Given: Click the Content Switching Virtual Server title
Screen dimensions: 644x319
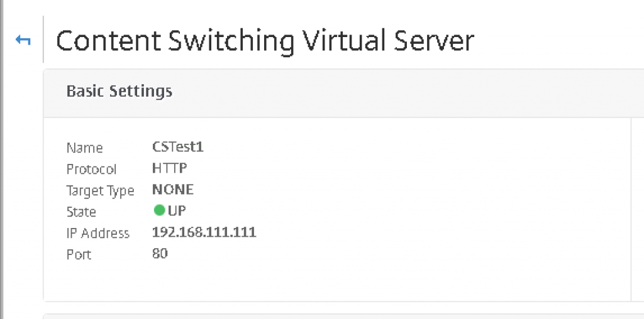Looking at the screenshot, I should coord(265,41).
